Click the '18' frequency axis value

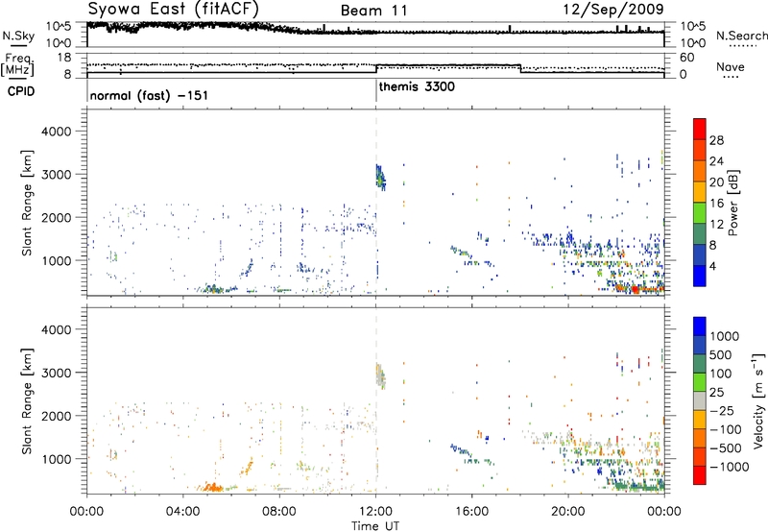pos(64,58)
